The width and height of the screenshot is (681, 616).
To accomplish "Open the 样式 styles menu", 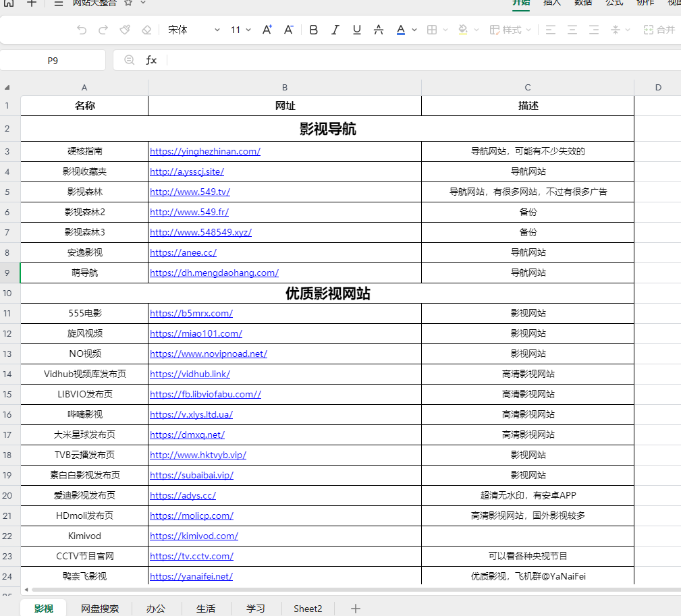I will (x=510, y=30).
